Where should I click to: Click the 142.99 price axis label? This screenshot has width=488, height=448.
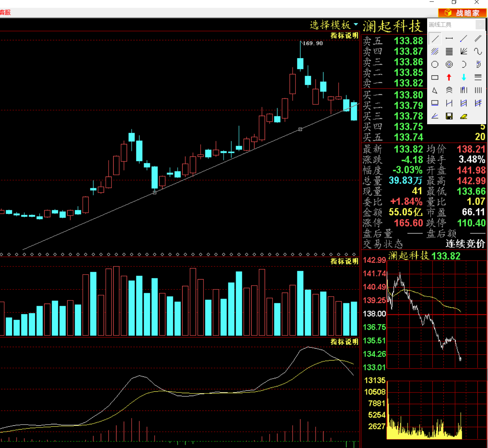click(x=374, y=260)
